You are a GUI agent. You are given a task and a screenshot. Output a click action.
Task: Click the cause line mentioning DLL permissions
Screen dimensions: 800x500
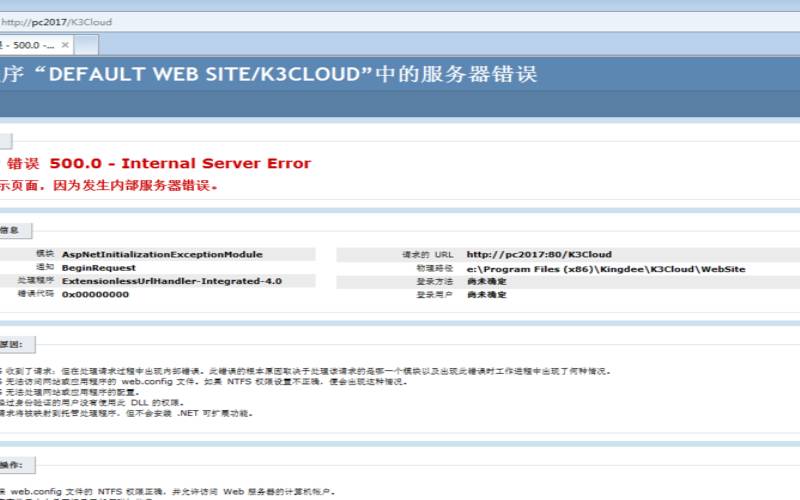click(92, 403)
